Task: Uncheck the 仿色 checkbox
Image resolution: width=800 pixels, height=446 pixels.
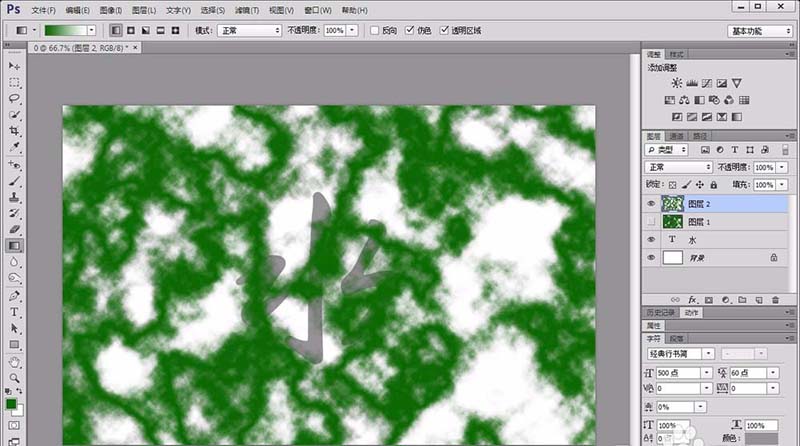Action: 410,31
